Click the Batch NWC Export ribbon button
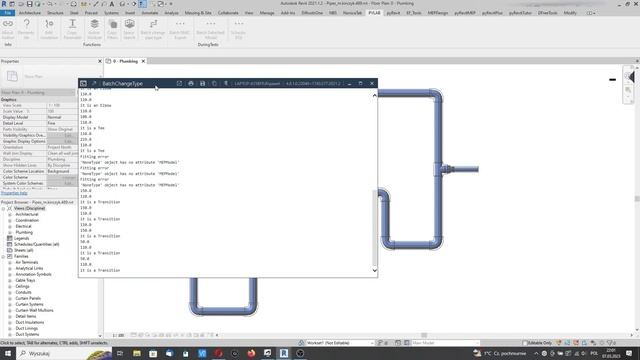This screenshot has height=360, width=640. tap(180, 29)
